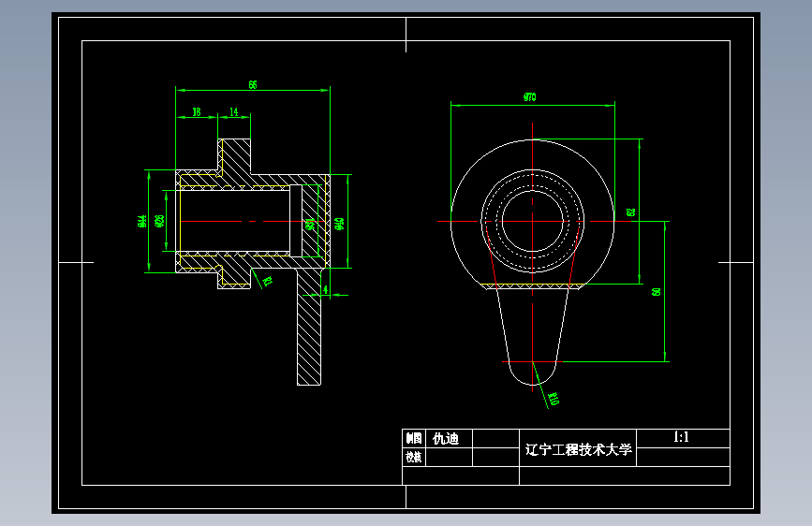Click the "18" dimension text
The width and height of the screenshot is (812, 526).
[x=197, y=111]
